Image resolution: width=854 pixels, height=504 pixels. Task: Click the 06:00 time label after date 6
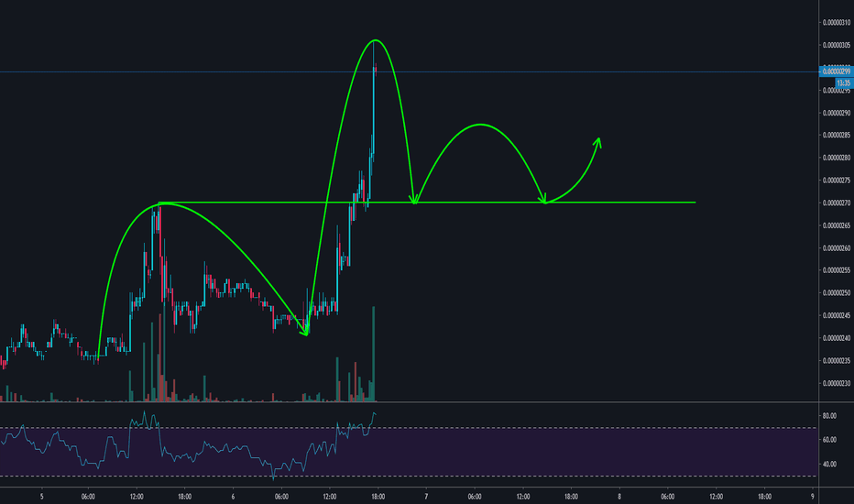click(281, 497)
